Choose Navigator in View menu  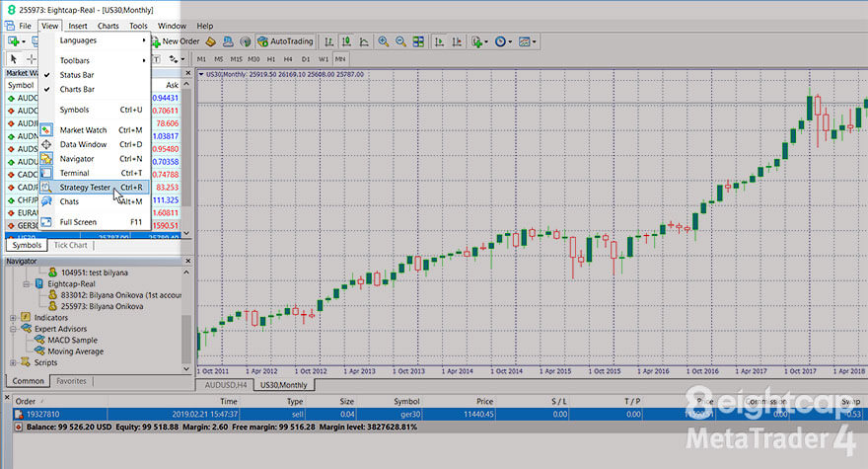point(95,159)
